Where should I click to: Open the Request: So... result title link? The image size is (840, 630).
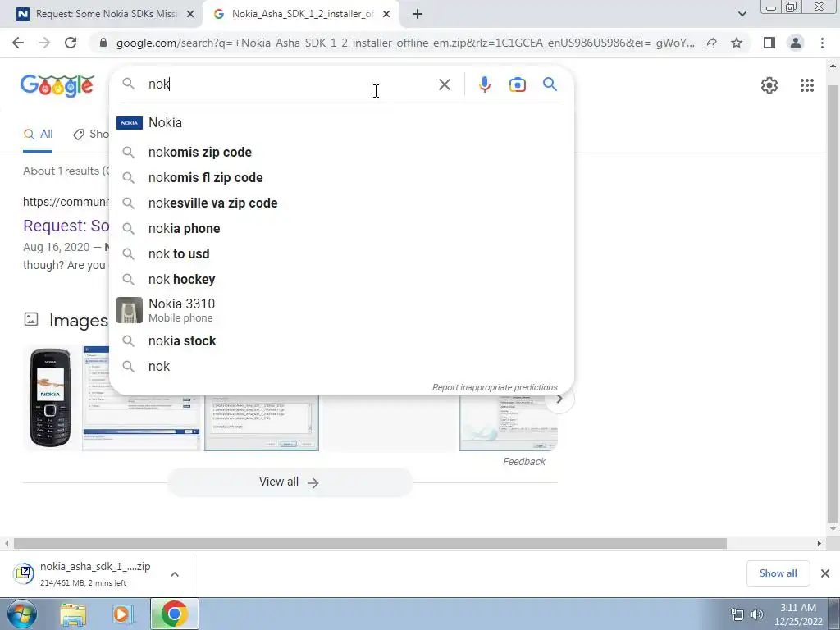66,226
